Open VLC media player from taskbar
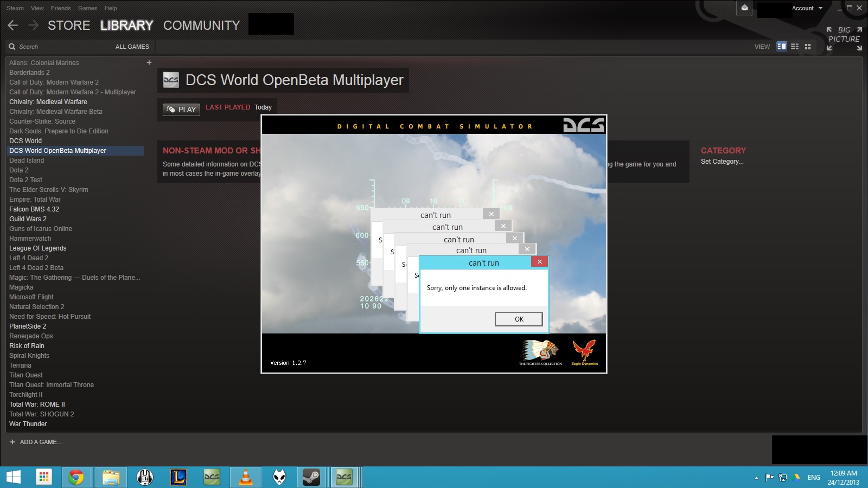This screenshot has height=488, width=868. point(246,477)
